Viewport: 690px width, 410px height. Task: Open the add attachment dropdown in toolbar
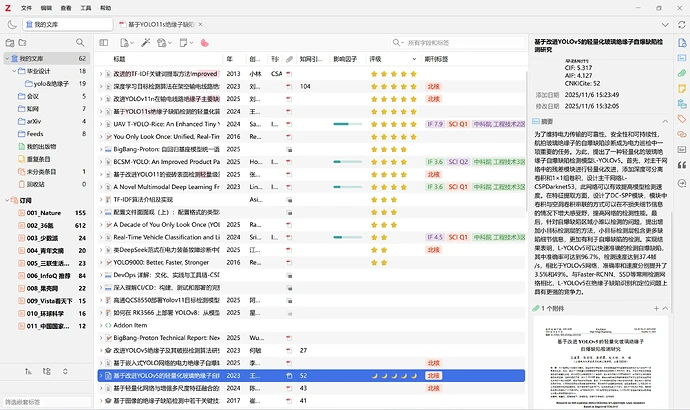tap(164, 43)
